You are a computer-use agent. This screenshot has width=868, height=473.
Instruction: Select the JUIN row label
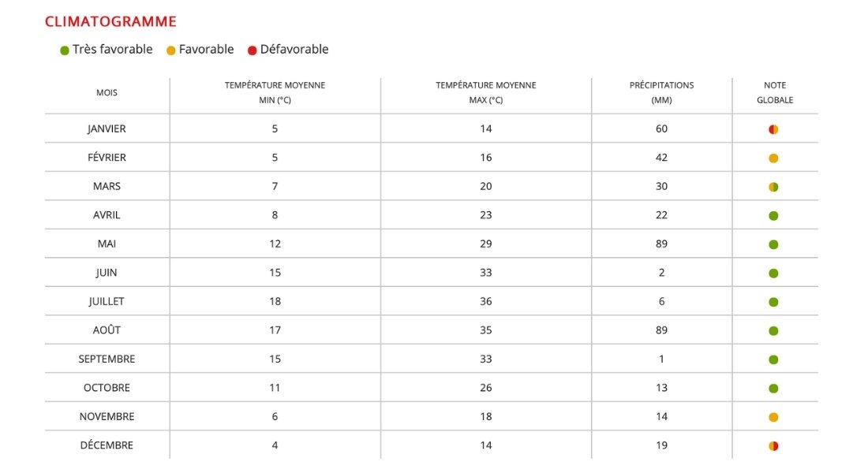click(107, 273)
